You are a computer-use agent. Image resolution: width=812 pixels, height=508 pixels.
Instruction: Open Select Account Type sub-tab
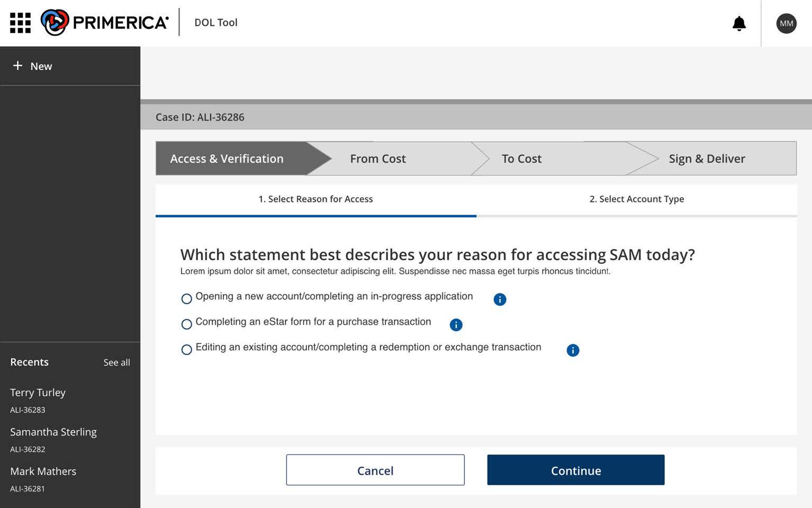pyautogui.click(x=637, y=199)
